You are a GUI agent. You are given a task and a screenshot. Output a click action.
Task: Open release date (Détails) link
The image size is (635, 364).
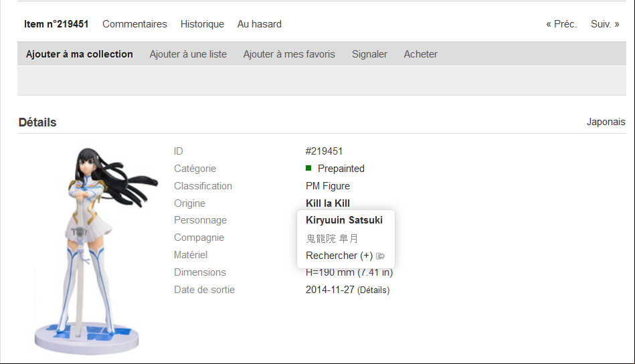pos(373,290)
